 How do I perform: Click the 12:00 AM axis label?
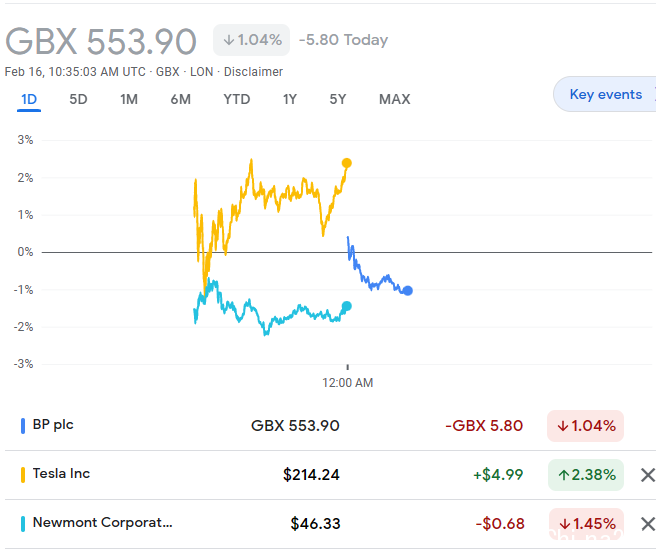(348, 383)
